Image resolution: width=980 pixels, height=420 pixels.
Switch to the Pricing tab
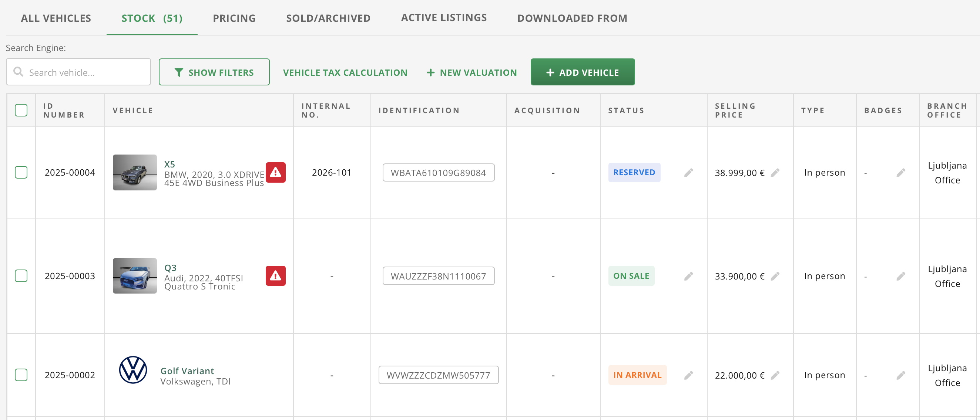coord(234,18)
